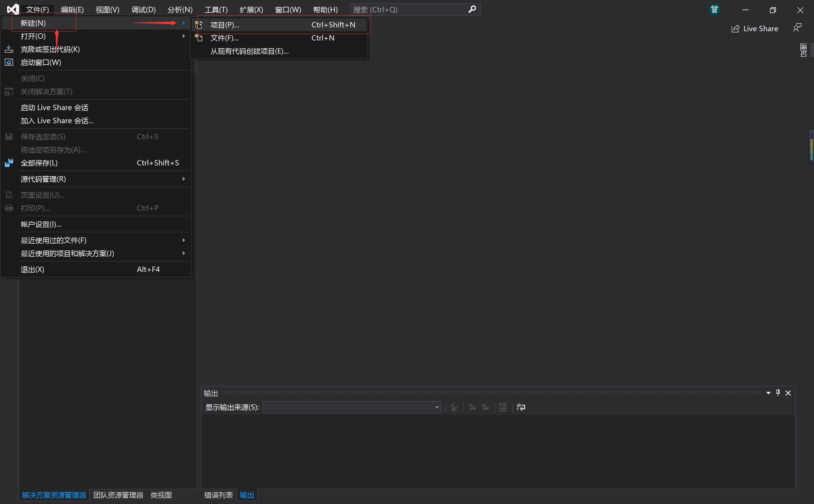The height and width of the screenshot is (504, 814).
Task: Expand the 最近使用过的文件(F) submenu arrow
Action: coord(184,240)
